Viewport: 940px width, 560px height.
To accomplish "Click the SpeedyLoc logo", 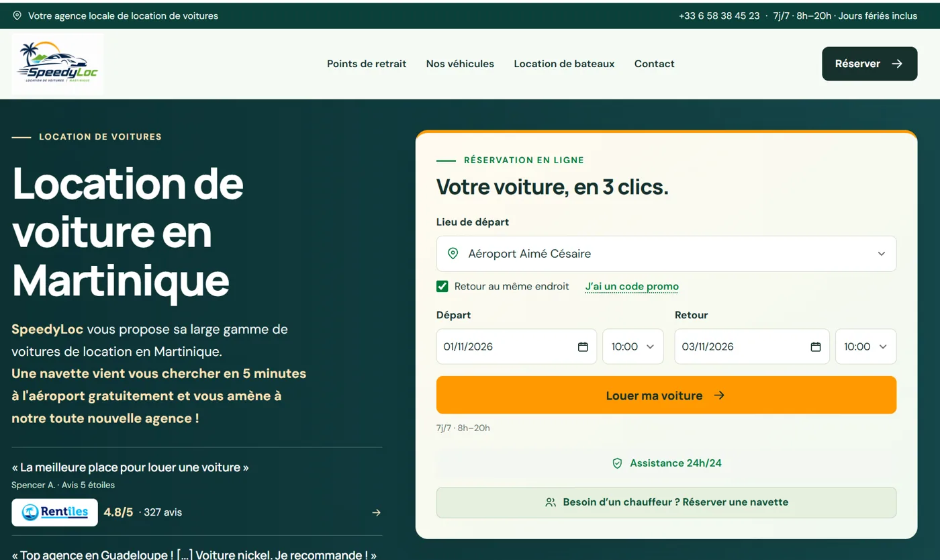I will [x=58, y=64].
